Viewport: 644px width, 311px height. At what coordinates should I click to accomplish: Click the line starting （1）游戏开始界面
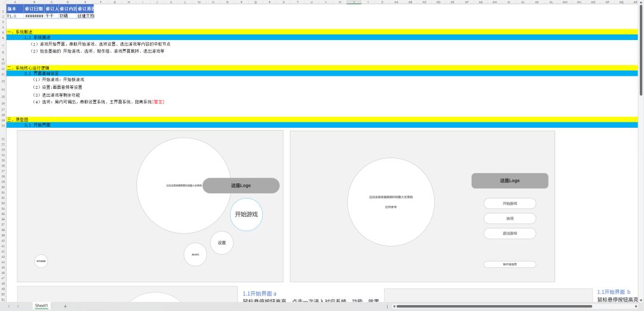[101, 44]
